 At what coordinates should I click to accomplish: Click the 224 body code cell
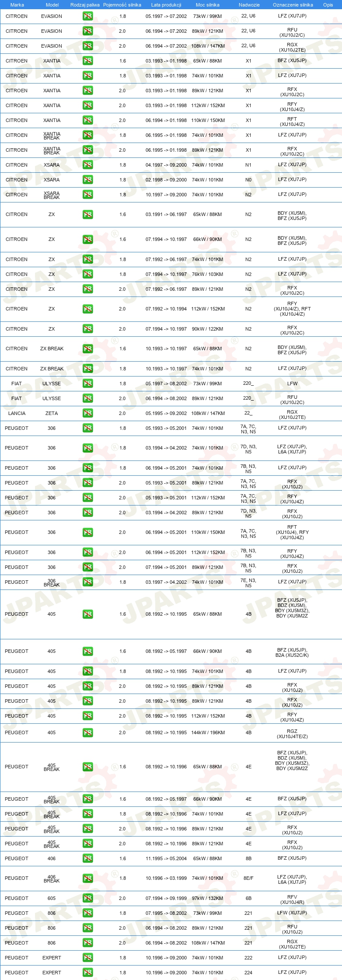[x=248, y=973]
